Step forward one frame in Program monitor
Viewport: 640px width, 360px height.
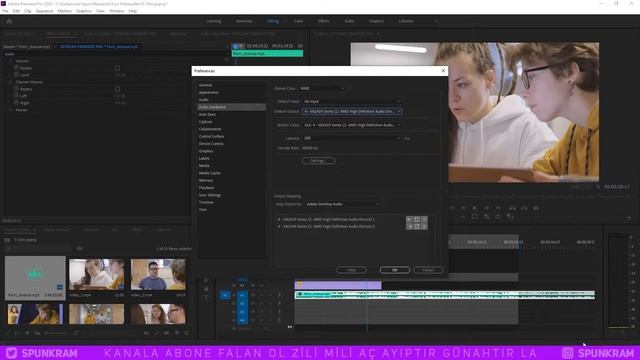pyautogui.click(x=487, y=208)
